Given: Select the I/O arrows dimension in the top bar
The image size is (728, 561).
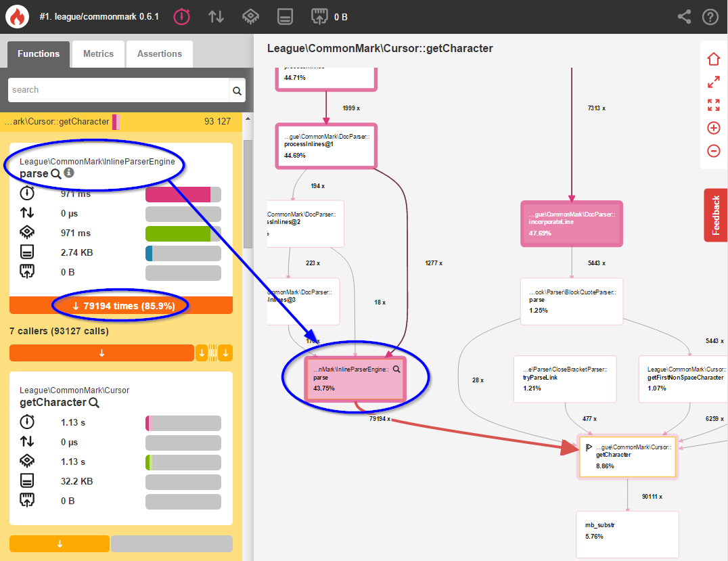Looking at the screenshot, I should tap(216, 17).
